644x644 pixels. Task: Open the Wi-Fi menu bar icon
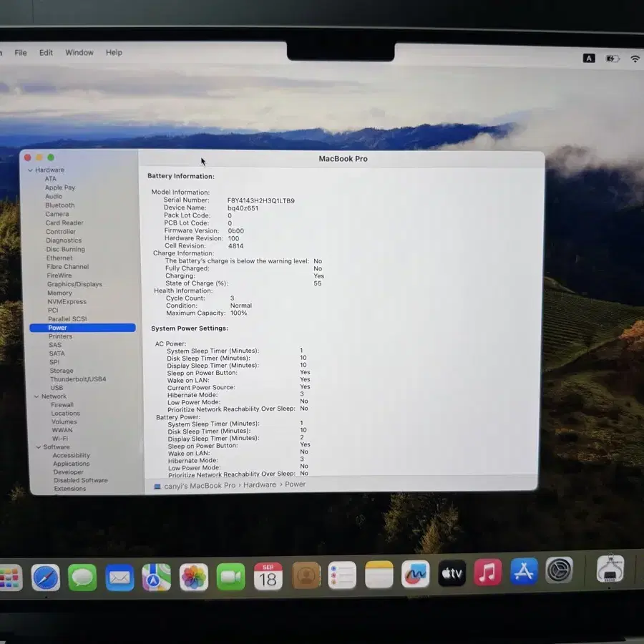[x=635, y=59]
